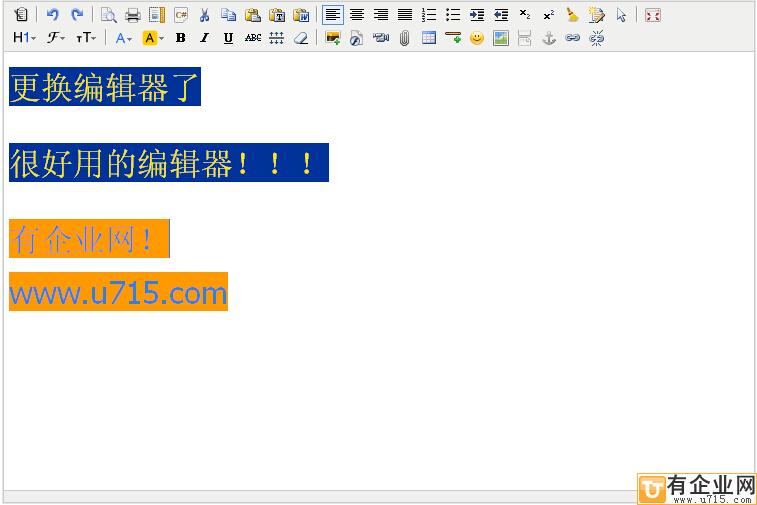Insert an anchor with the anchor icon
The width and height of the screenshot is (757, 505).
click(x=548, y=38)
